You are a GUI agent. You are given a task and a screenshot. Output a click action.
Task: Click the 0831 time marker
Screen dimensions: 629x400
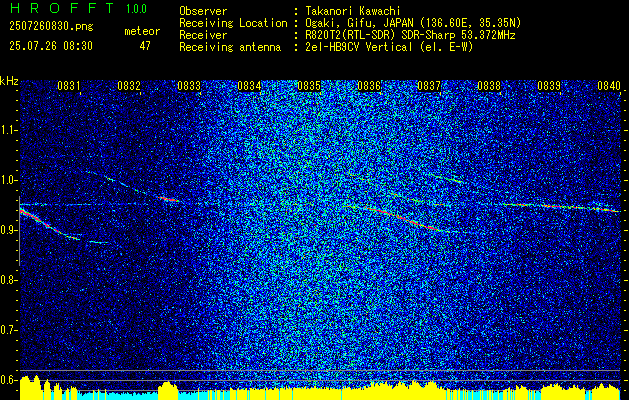pos(69,86)
